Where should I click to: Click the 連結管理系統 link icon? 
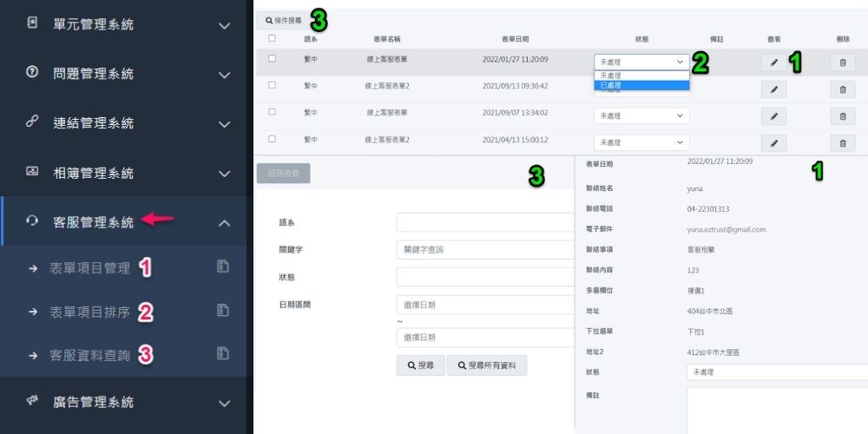tap(32, 122)
